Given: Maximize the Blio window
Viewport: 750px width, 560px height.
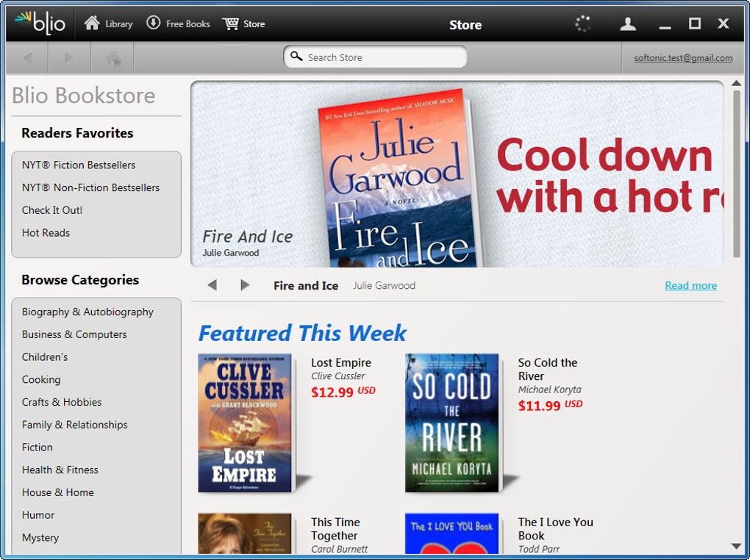Looking at the screenshot, I should point(695,24).
